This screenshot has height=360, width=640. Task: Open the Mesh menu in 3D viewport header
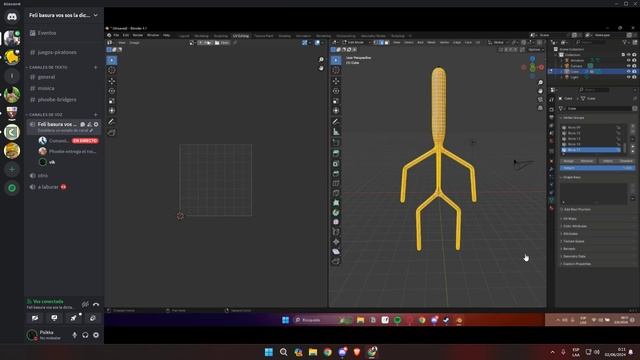coord(431,42)
